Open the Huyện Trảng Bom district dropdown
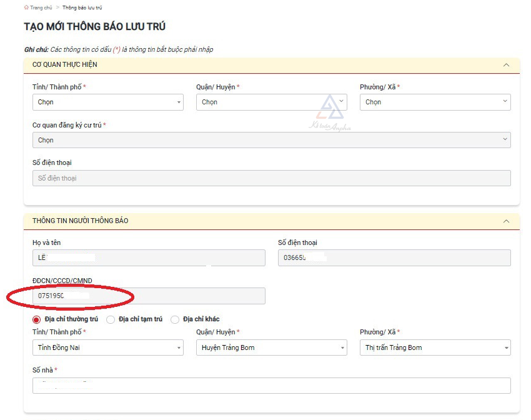Viewport: 531px width, 420px height. pyautogui.click(x=271, y=347)
